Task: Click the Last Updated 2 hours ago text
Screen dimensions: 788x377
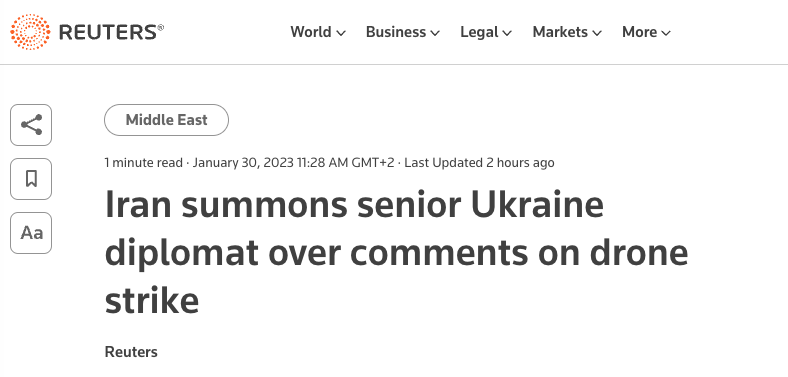Action: 479,163
